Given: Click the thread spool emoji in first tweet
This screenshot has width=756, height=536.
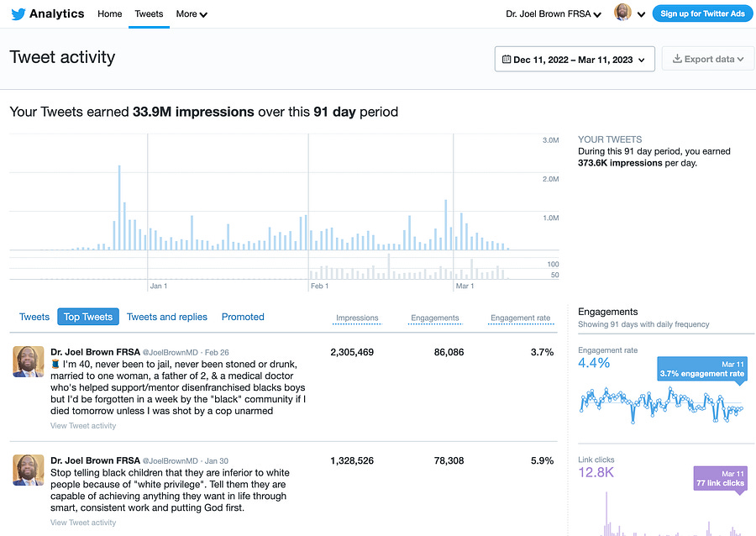Looking at the screenshot, I should 55,364.
